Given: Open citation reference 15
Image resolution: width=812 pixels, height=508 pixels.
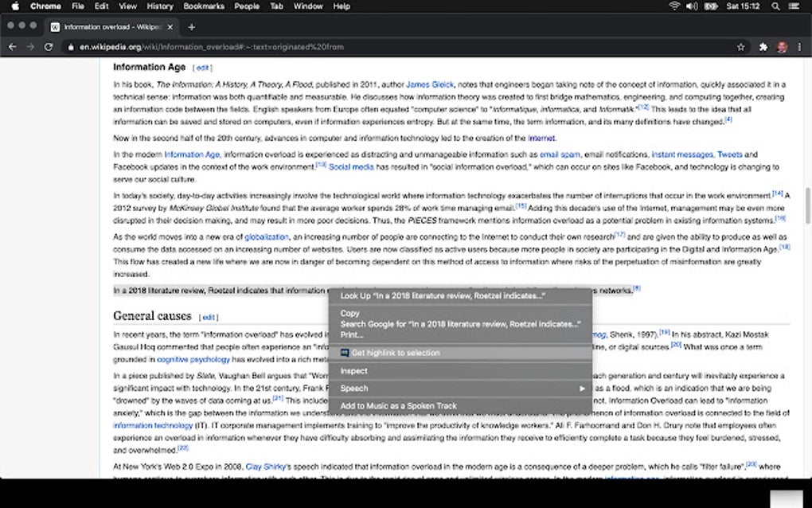Looking at the screenshot, I should pos(521,205).
